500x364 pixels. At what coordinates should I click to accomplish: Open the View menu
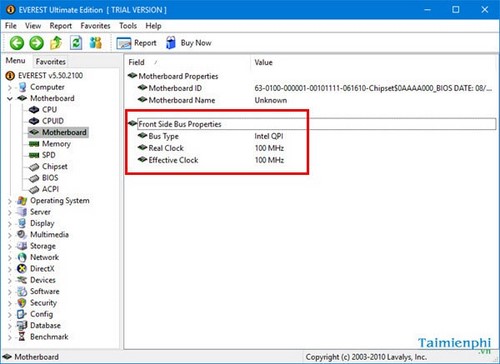point(33,26)
